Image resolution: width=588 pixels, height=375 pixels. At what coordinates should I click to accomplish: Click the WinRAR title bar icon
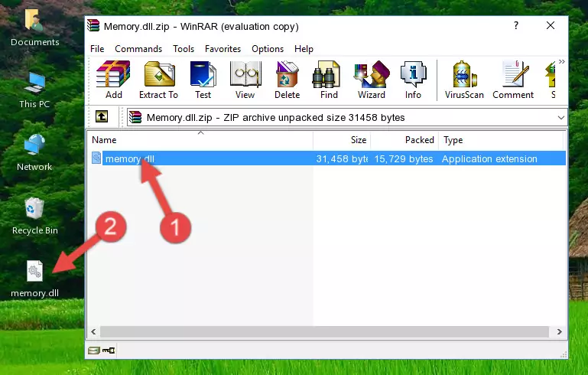point(93,25)
